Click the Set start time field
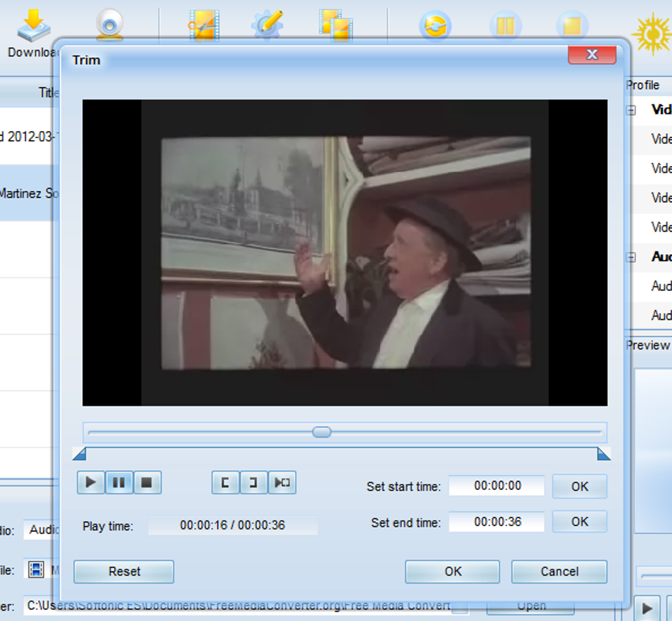Image resolution: width=672 pixels, height=621 pixels. [497, 485]
